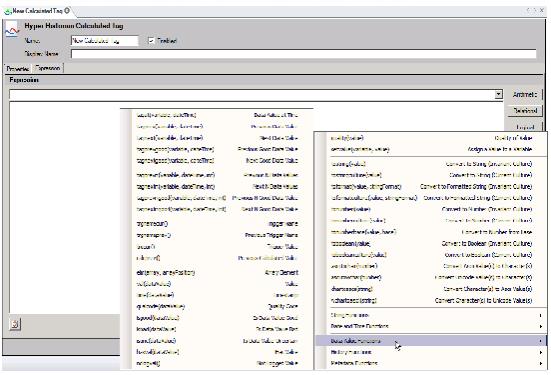Choose the Previous Good Data Value entry
This screenshot has height=375, width=551.
point(217,149)
